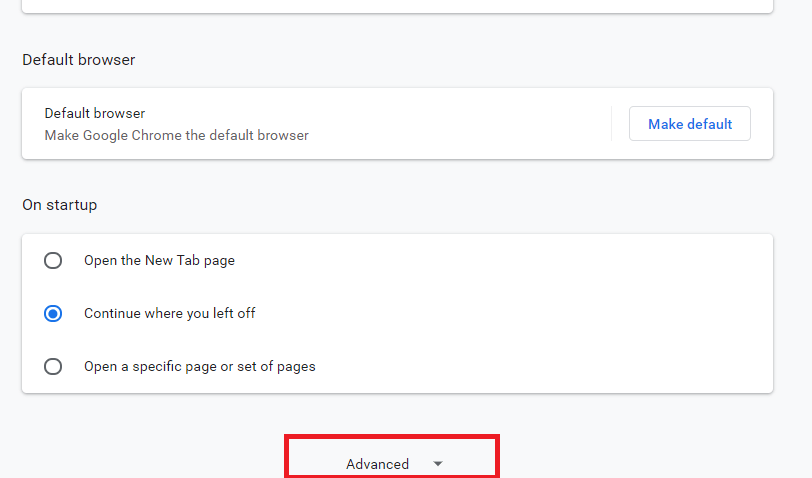Click empty space right of the New Tab page option
Viewport: 812px width, 478px height.
550,260
